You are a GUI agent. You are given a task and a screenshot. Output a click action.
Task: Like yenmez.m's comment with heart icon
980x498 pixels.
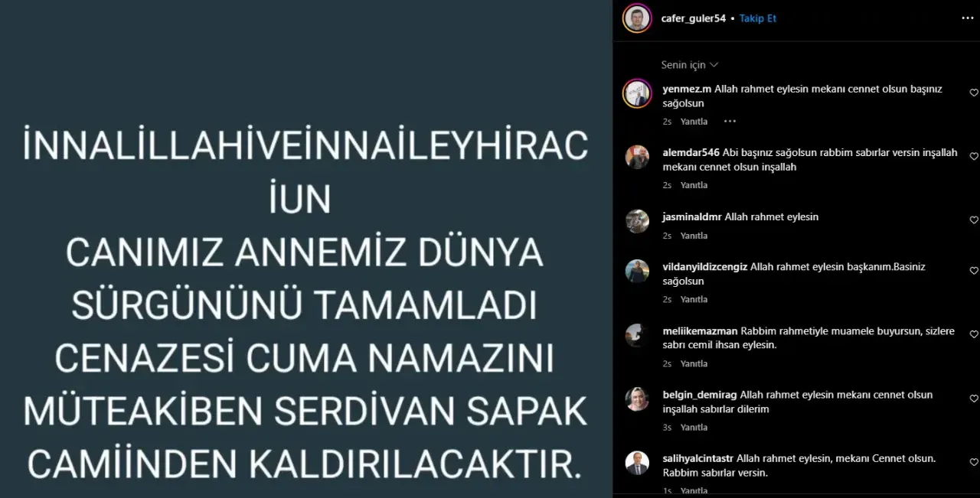click(x=974, y=93)
